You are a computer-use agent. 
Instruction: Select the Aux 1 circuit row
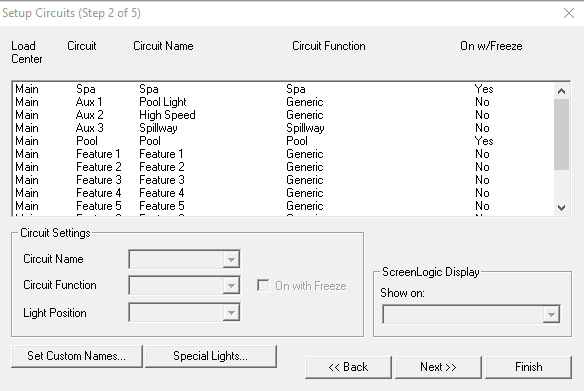tap(284, 102)
